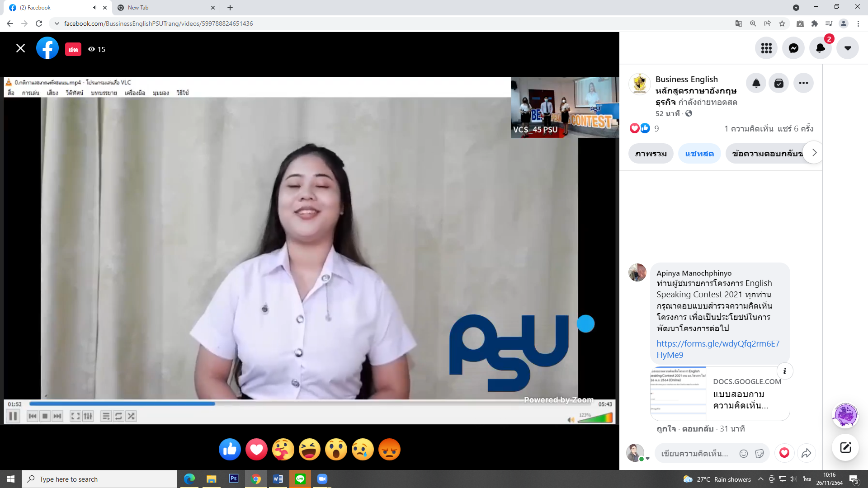Image resolution: width=868 pixels, height=488 pixels.
Task: Open the account dropdown arrow
Action: [848, 48]
